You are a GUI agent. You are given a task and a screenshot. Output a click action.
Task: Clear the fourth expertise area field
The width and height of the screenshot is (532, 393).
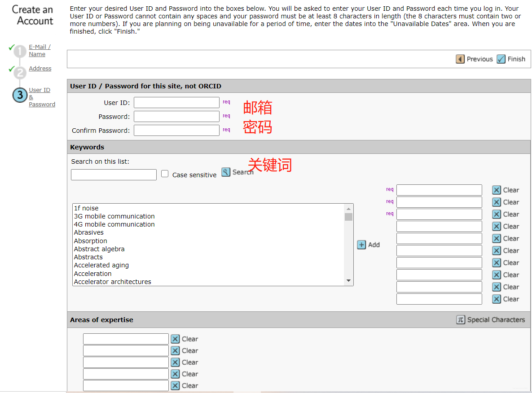pos(175,374)
